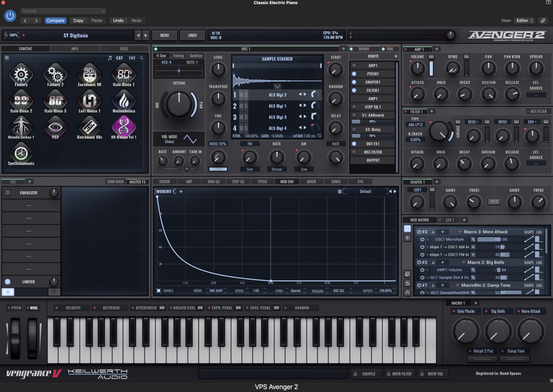Click the S1: AAReverb 20% send slider
Screen dimensions: 553x392
click(x=372, y=122)
